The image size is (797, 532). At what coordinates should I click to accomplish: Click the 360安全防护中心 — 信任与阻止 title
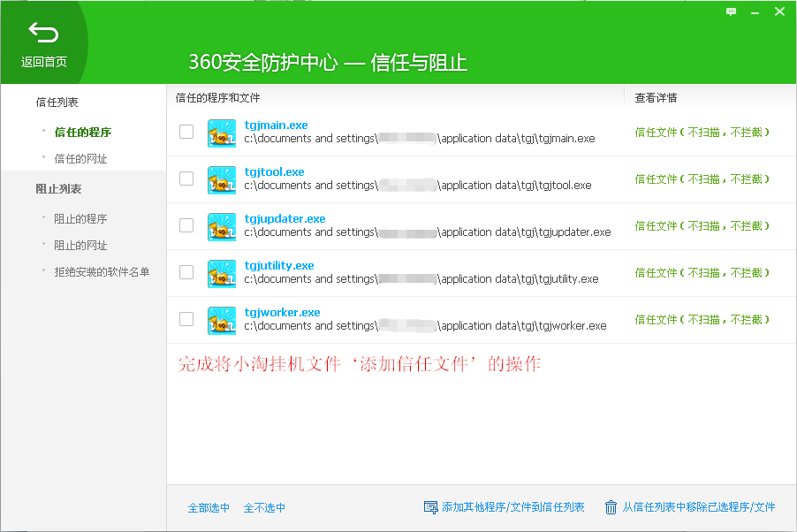pyautogui.click(x=328, y=62)
